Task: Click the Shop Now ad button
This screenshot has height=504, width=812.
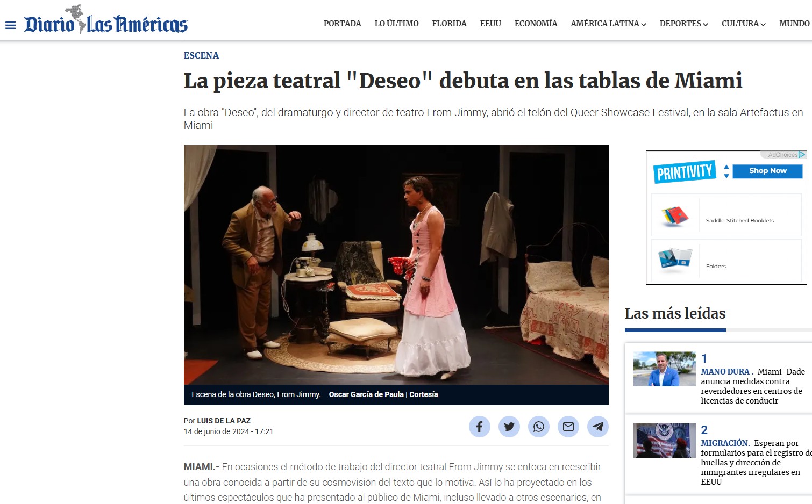Action: point(767,171)
